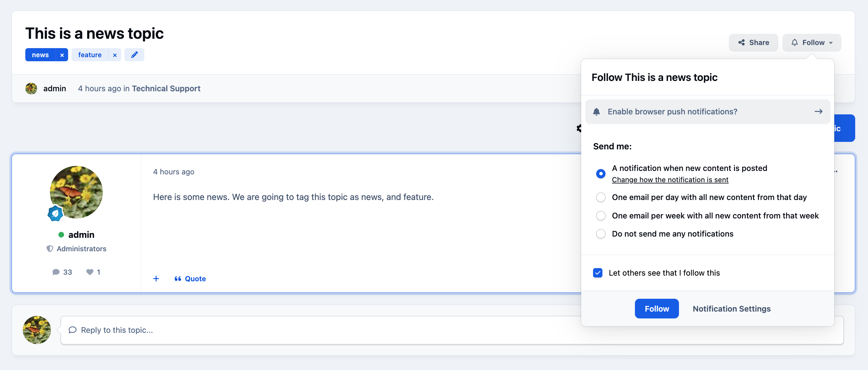
Task: Click the reputation heart icon
Action: (90, 272)
